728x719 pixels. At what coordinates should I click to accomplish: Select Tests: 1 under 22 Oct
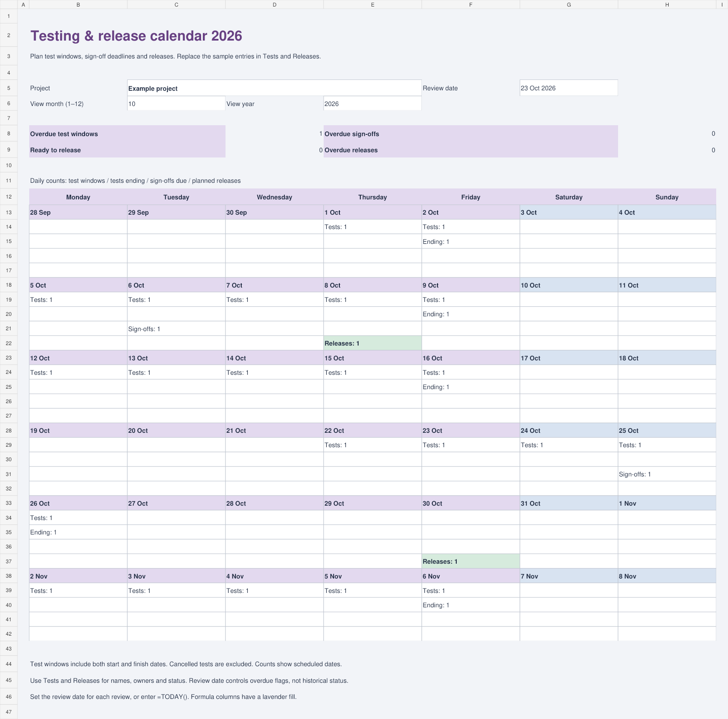click(x=373, y=445)
